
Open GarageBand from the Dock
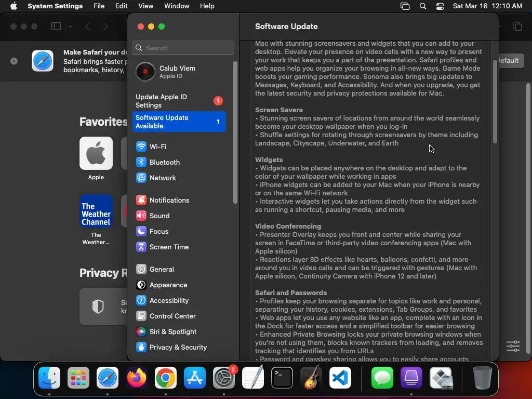tap(311, 378)
